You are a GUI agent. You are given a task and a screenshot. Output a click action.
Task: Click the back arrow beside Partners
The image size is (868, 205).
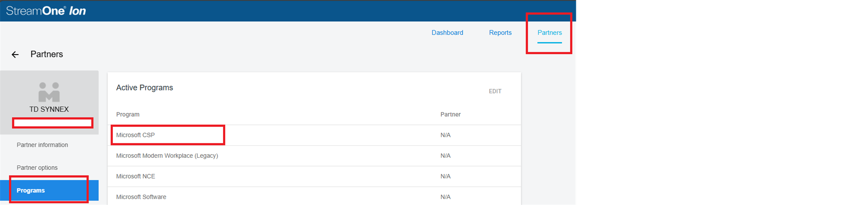coord(15,55)
